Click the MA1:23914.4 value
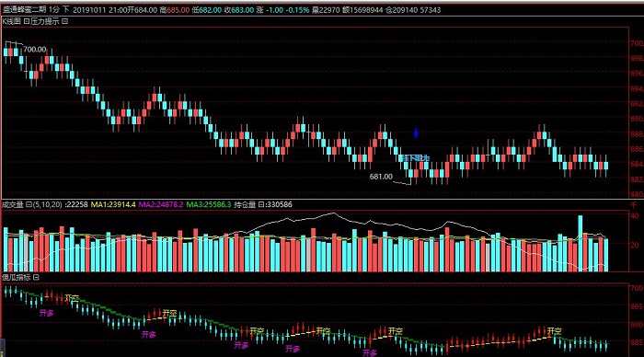This screenshot has width=644, height=357. click(113, 204)
